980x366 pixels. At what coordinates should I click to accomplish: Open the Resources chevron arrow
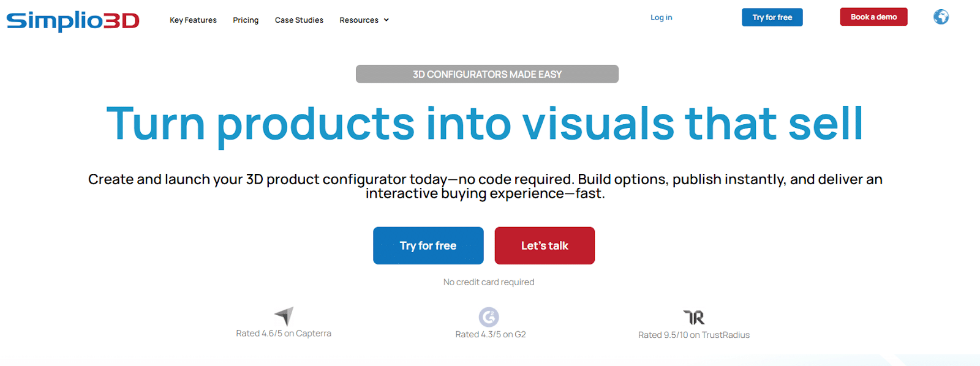386,20
